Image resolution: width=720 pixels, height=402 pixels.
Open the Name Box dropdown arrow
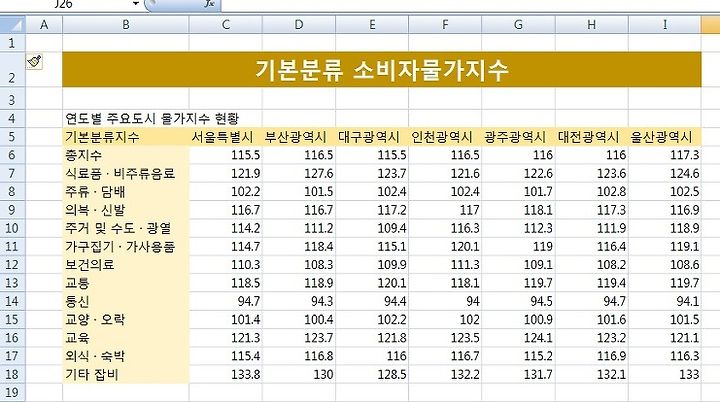point(136,4)
